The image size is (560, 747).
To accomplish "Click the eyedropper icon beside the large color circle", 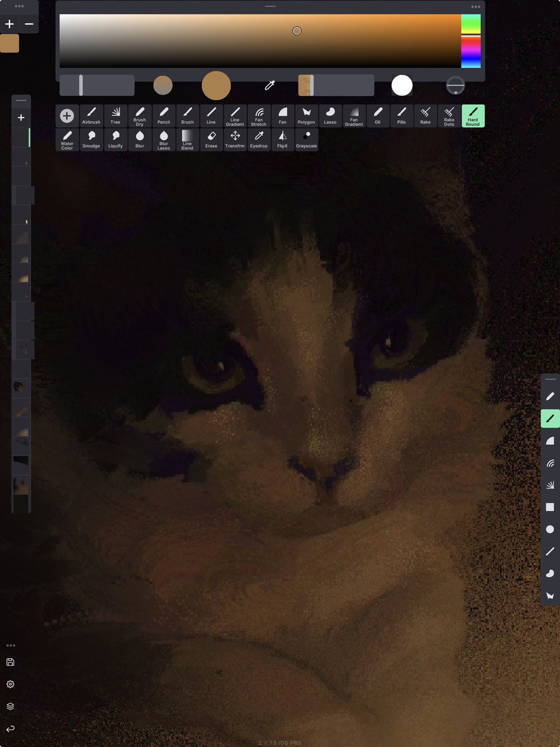I will 270,86.
